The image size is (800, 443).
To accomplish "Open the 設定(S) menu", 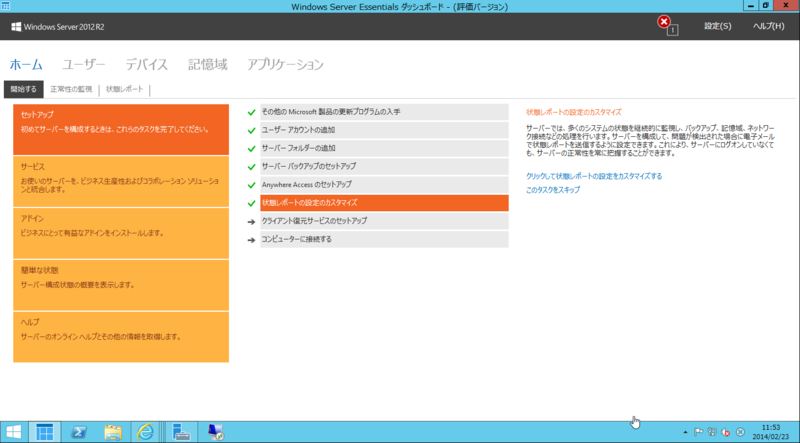I will pyautogui.click(x=718, y=27).
